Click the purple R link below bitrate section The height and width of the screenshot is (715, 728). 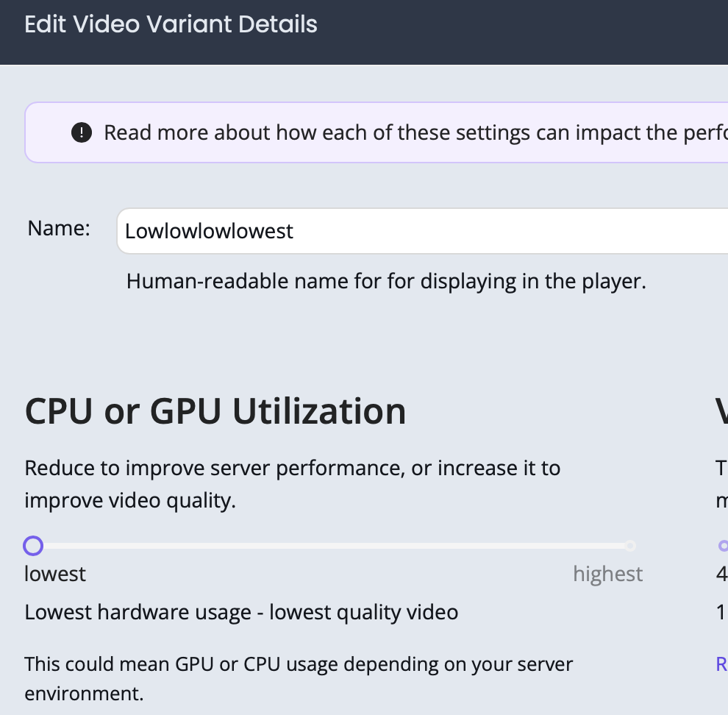tap(721, 664)
